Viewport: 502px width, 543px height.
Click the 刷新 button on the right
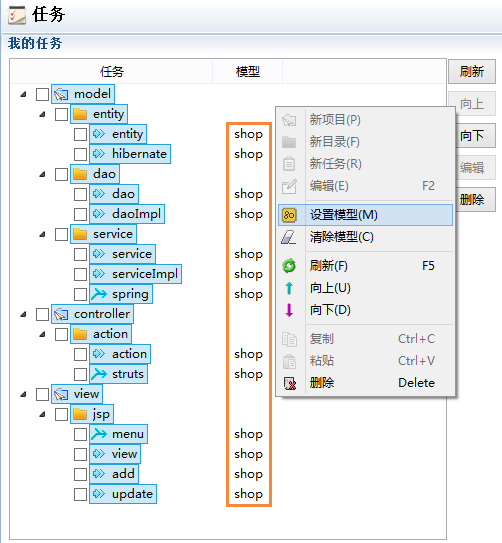point(472,71)
